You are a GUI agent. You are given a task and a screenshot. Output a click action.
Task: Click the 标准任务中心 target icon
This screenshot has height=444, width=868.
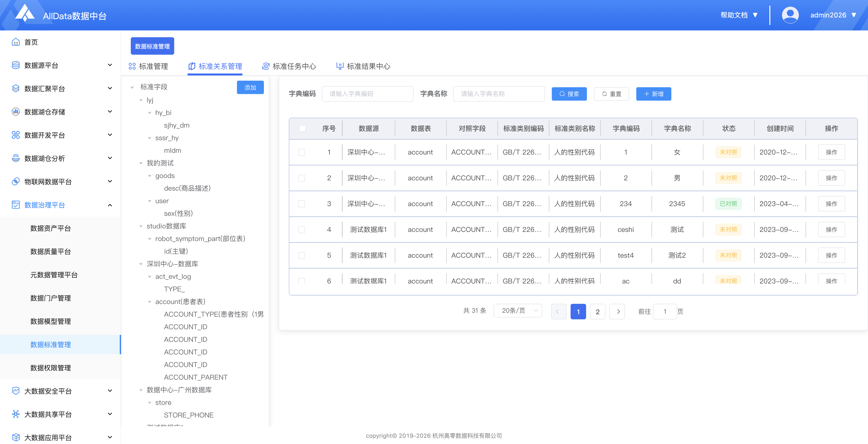266,66
